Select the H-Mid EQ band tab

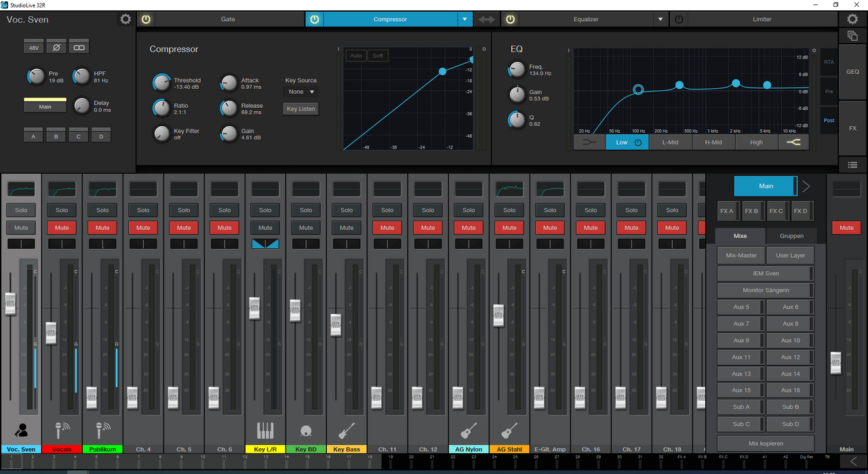[x=713, y=142]
